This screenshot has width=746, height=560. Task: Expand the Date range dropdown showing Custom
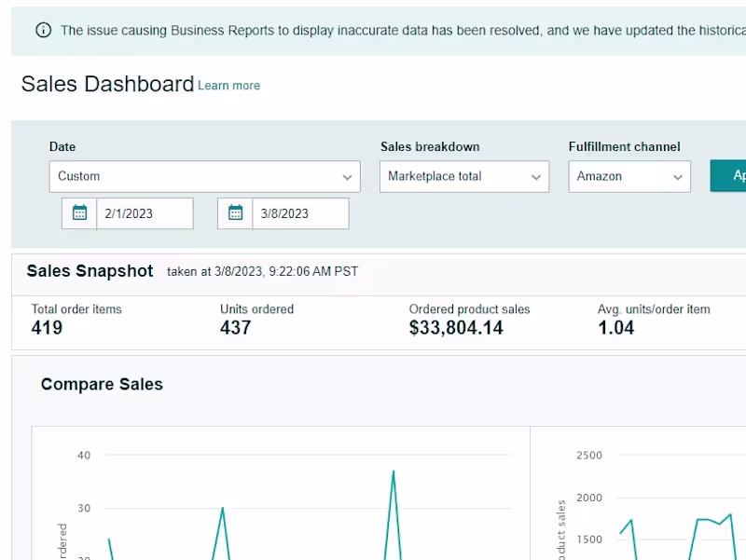pos(204,176)
